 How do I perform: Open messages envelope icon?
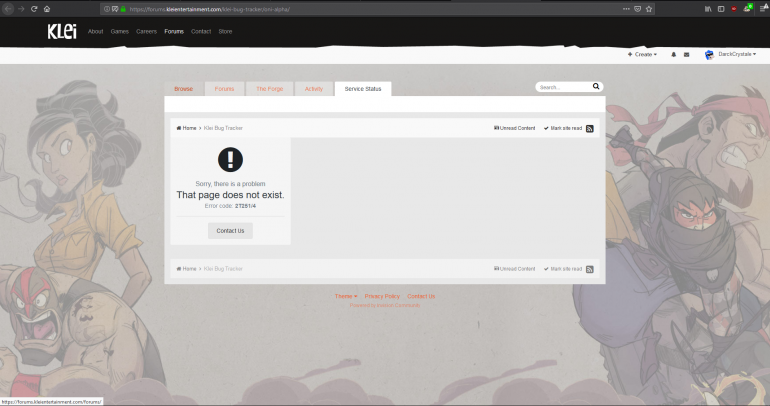[x=687, y=54]
